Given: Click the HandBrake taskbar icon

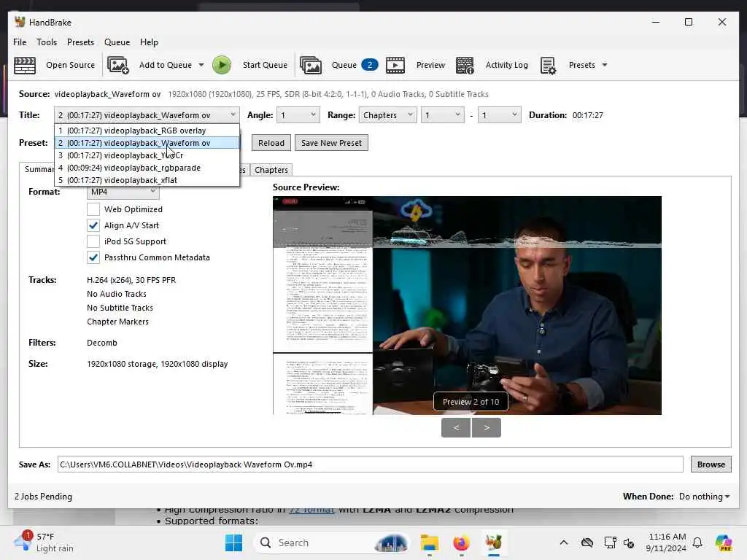Looking at the screenshot, I should tap(494, 542).
